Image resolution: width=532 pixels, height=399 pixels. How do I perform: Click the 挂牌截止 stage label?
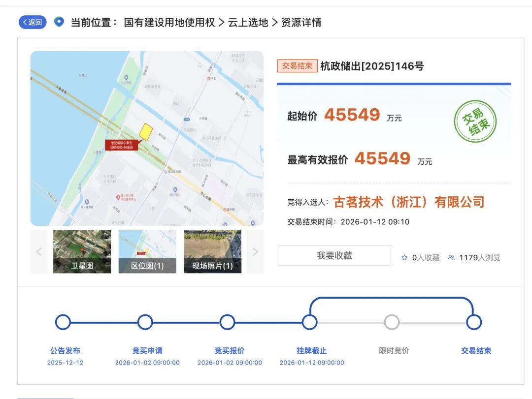[312, 350]
